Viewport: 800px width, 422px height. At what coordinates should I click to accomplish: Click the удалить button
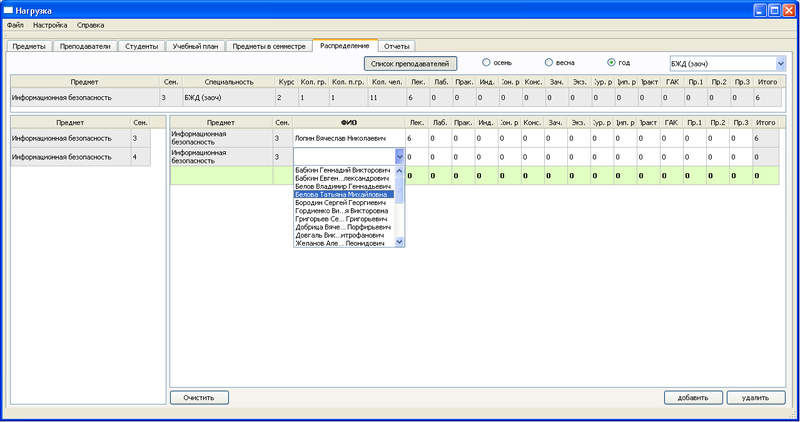tap(756, 398)
